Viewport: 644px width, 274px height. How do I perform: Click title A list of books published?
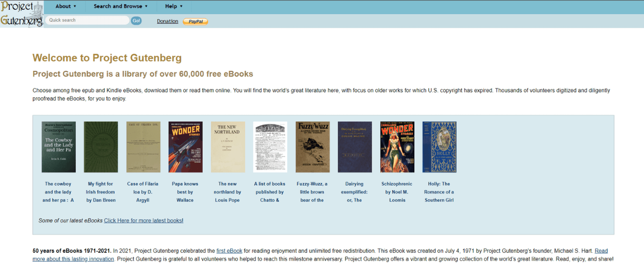269,192
